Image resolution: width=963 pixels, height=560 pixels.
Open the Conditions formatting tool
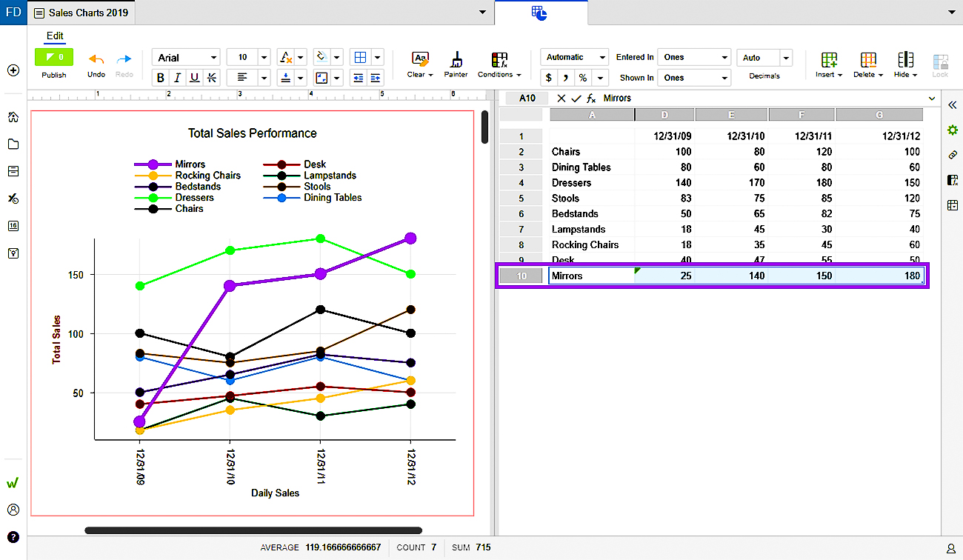(499, 60)
